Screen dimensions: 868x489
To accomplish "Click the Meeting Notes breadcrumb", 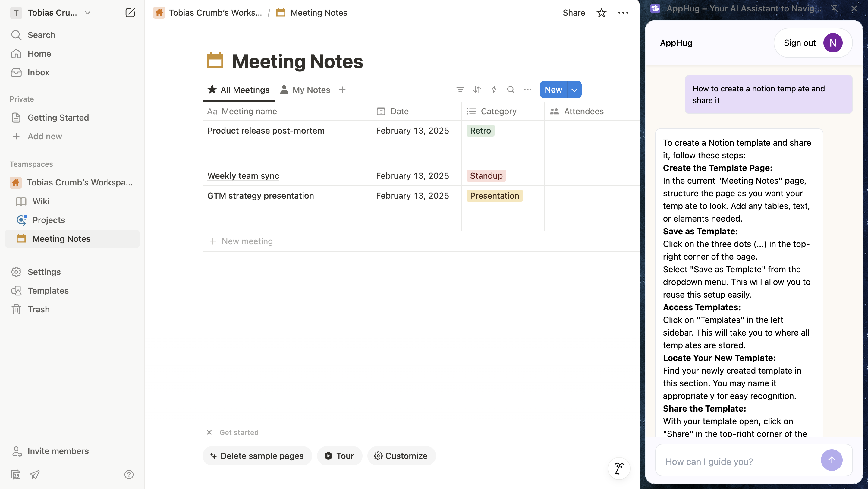I will [312, 13].
